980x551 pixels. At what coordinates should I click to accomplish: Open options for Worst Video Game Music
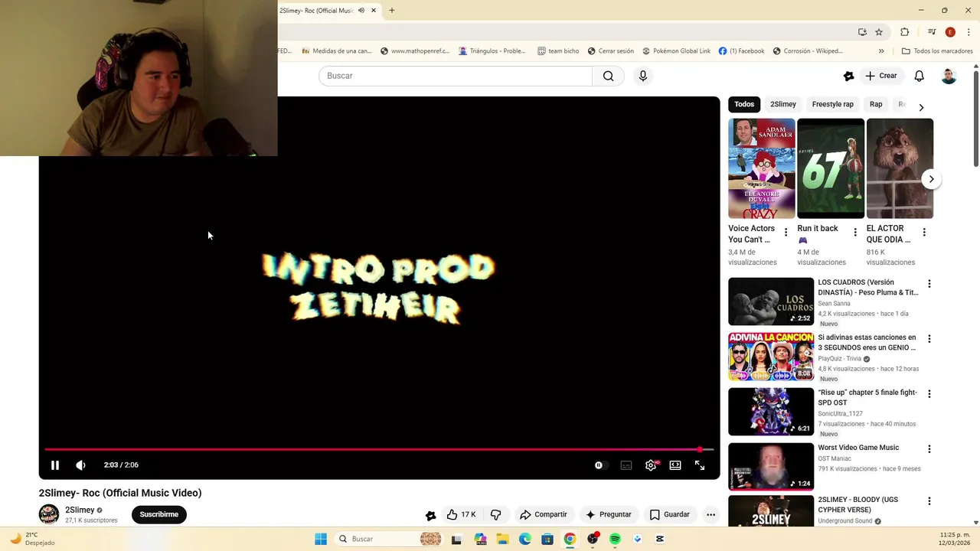pos(929,449)
